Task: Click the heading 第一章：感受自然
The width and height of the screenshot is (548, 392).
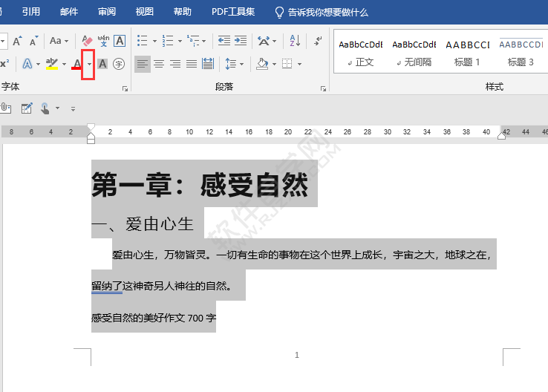Action: point(200,185)
